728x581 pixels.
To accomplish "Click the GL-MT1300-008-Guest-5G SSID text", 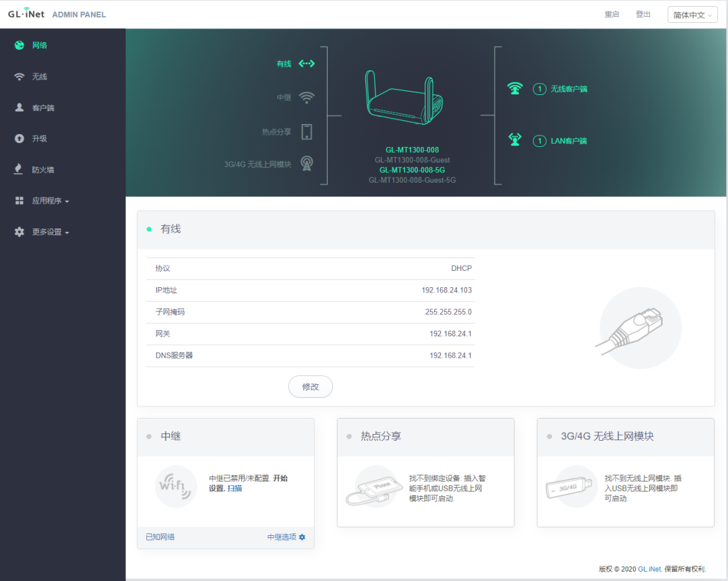I will 413,180.
